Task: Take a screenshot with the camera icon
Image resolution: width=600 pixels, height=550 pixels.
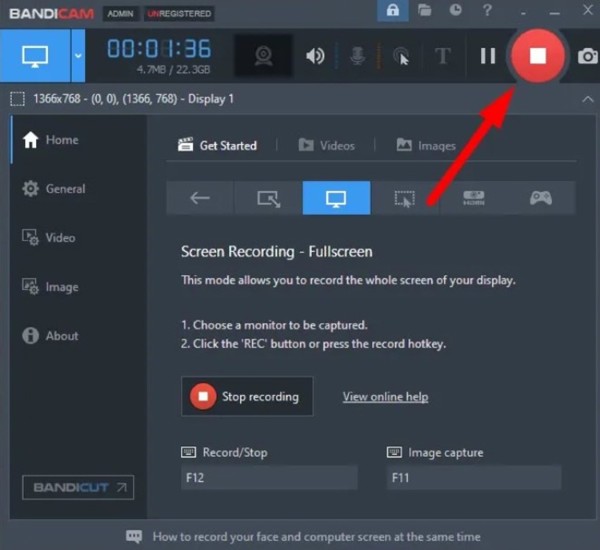Action: click(x=588, y=56)
